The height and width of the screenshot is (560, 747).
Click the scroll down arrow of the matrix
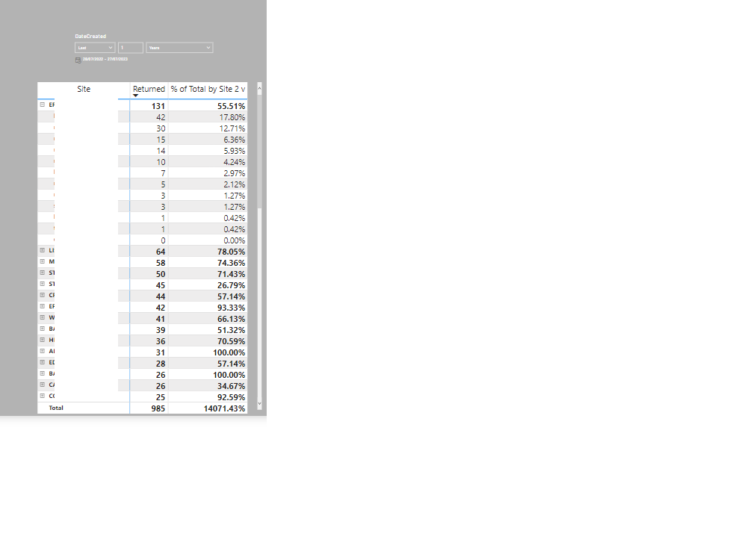tap(260, 403)
